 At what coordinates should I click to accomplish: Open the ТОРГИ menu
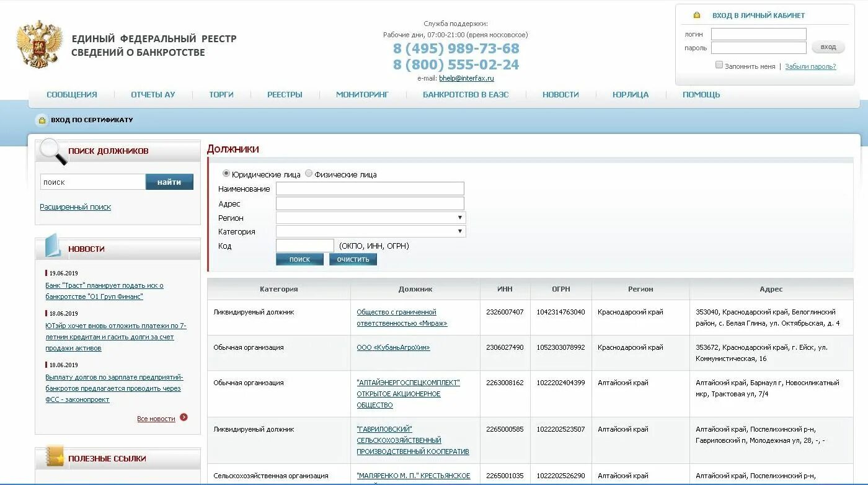221,94
